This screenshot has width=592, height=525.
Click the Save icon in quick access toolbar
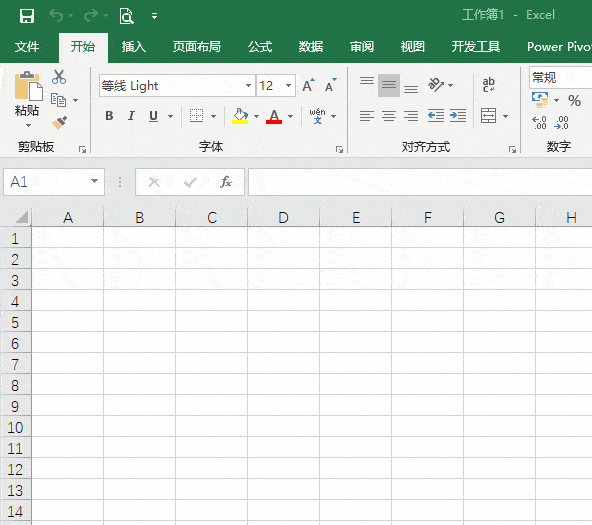pos(27,16)
